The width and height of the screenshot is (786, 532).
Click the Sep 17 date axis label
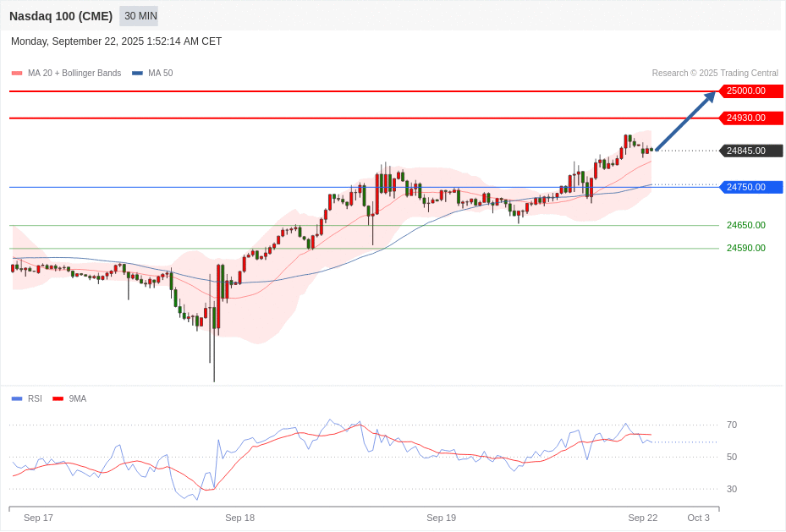tap(38, 518)
